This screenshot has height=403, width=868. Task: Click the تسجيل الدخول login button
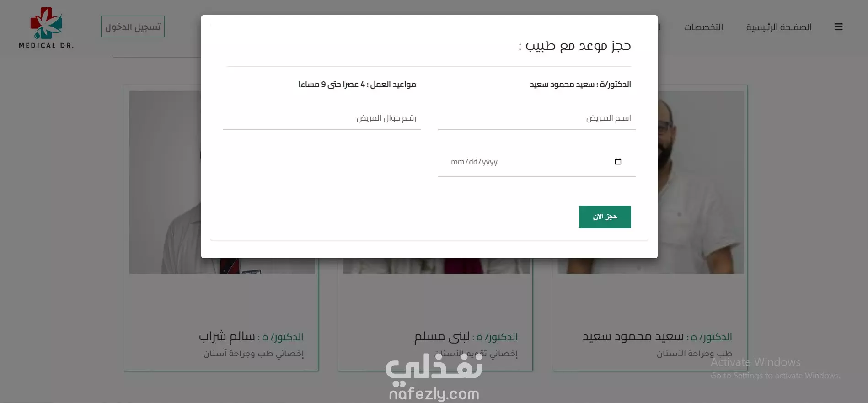point(133,27)
